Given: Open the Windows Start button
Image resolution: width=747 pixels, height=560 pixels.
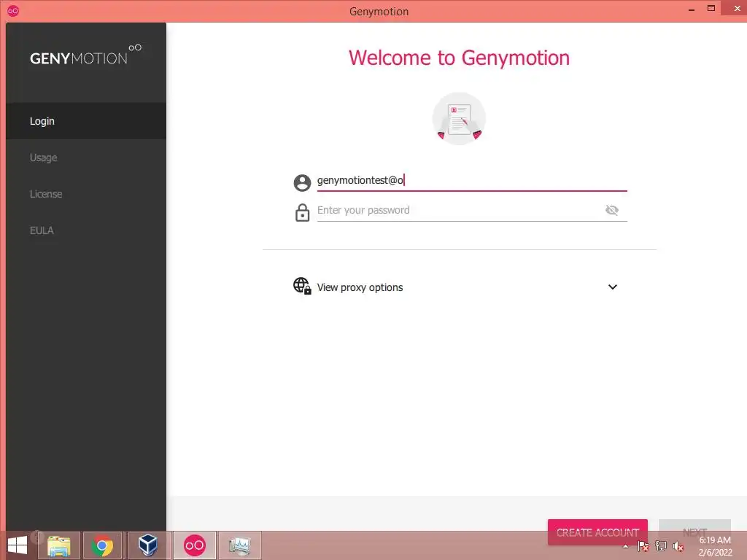Looking at the screenshot, I should (18, 545).
